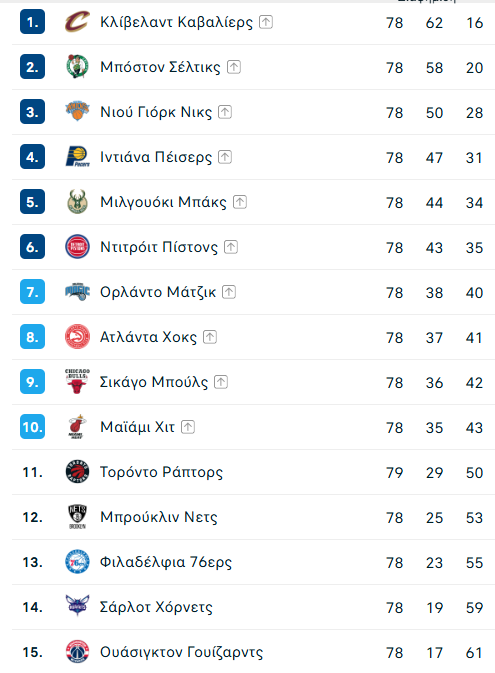495x673 pixels.
Task: Click the Cleveland Cavaliers team logo
Action: click(x=77, y=22)
